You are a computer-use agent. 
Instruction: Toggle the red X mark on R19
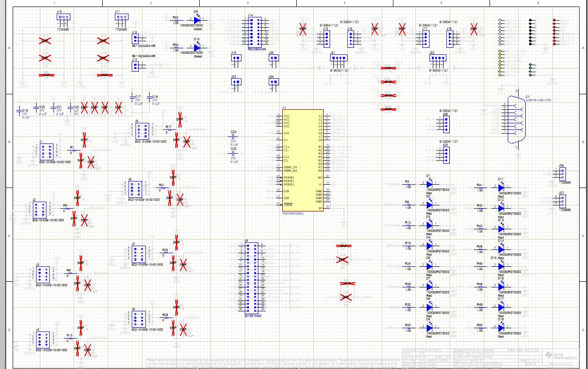(x=176, y=139)
